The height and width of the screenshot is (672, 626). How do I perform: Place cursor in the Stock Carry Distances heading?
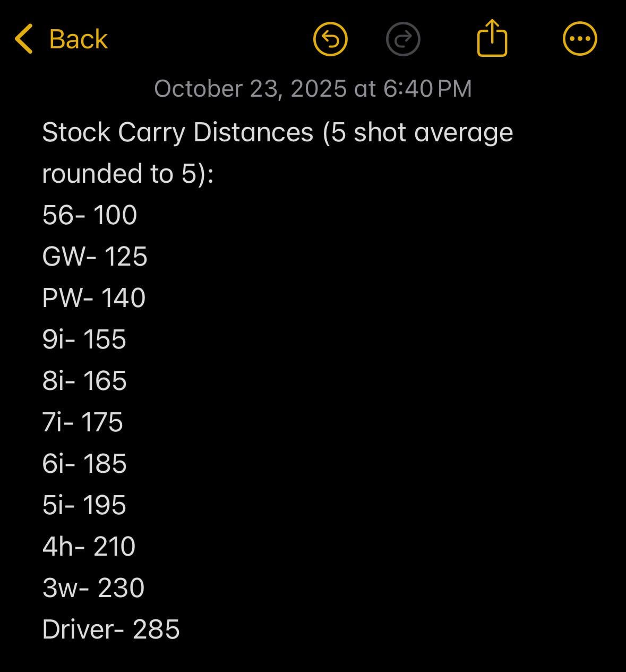coord(277,132)
